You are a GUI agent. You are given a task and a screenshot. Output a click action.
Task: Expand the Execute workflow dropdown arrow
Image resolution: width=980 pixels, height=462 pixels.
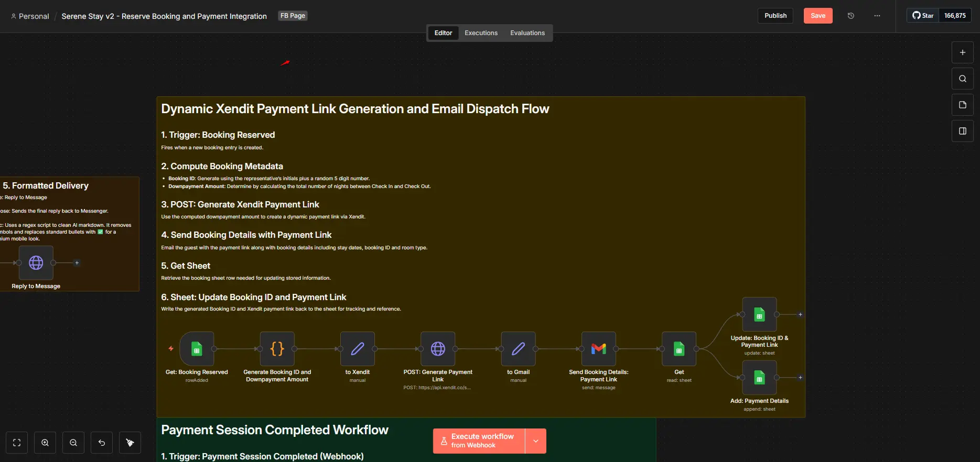pyautogui.click(x=536, y=441)
